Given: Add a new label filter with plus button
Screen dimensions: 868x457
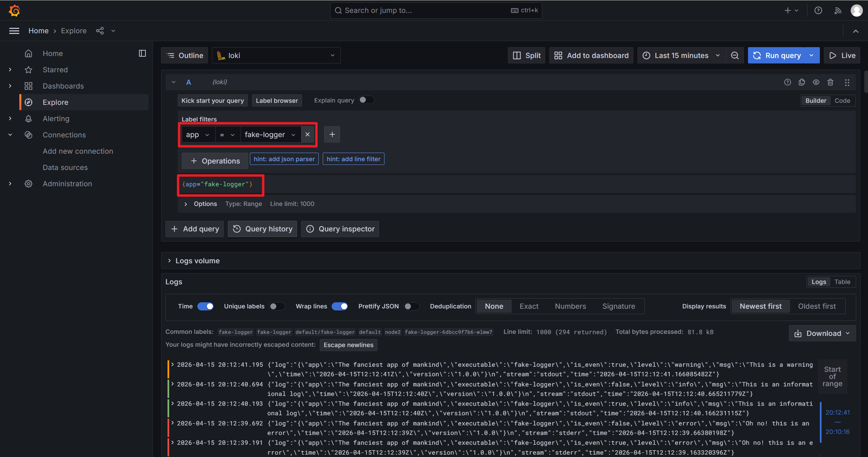Looking at the screenshot, I should point(332,135).
